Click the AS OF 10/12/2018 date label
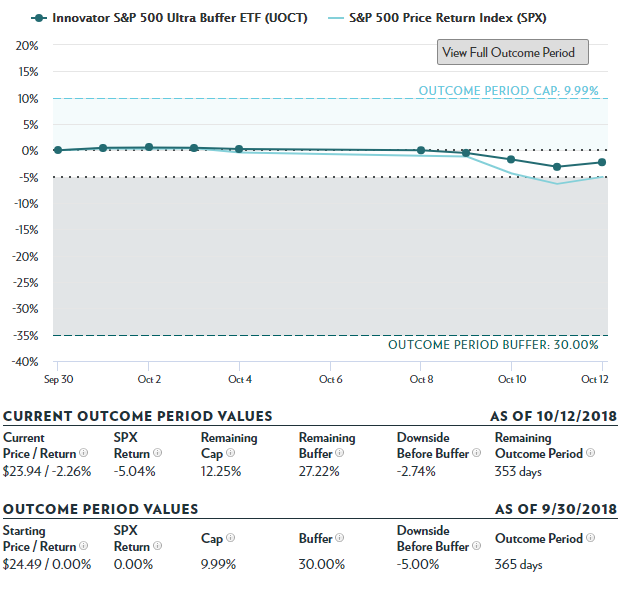Screen dimensions: 637x598 554,416
